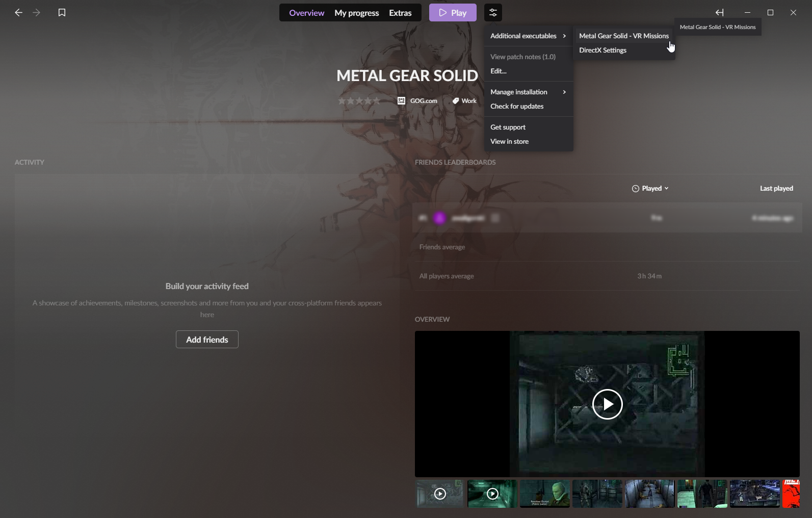Click the purple Play button
This screenshot has width=812, height=518.
(x=453, y=13)
